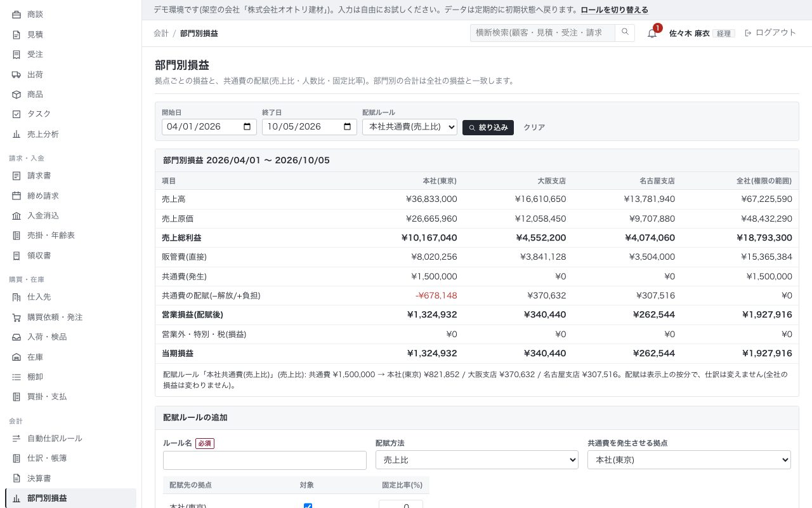The image size is (812, 508).
Task: Click 全社 売上高 value ¥67,225,590
Action: click(x=766, y=199)
